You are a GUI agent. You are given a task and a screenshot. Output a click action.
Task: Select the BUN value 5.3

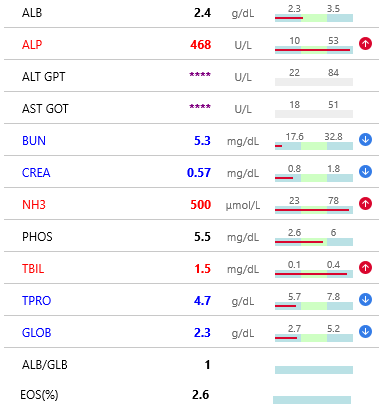[x=202, y=141]
